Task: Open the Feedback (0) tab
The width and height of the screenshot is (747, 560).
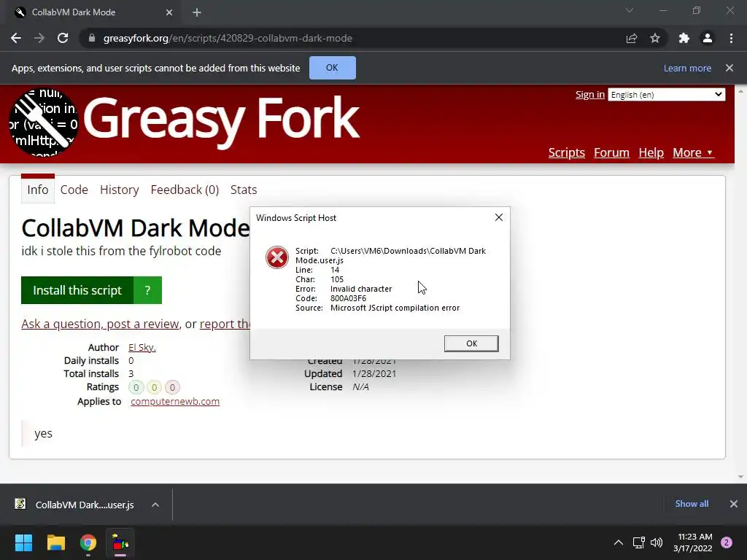Action: (x=185, y=190)
